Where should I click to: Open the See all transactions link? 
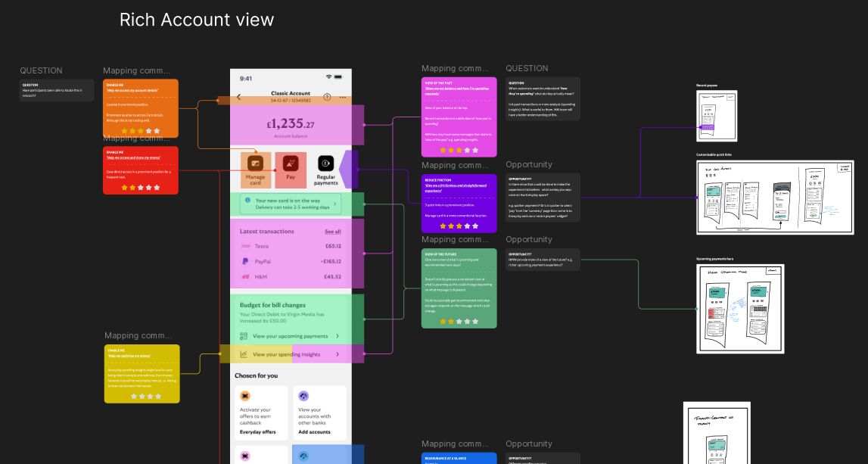point(333,232)
